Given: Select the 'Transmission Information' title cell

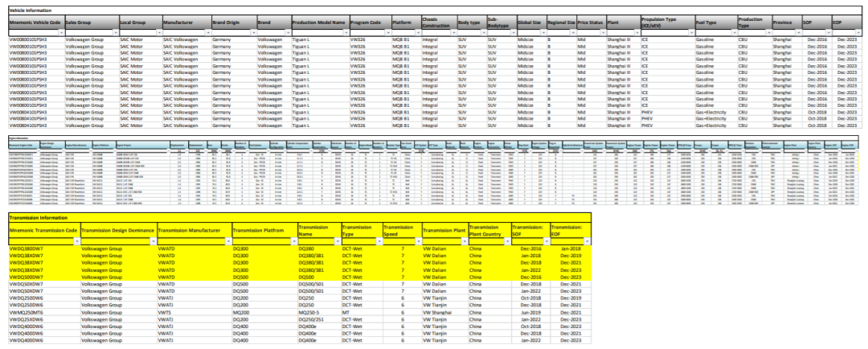Looking at the screenshot, I should (x=300, y=218).
